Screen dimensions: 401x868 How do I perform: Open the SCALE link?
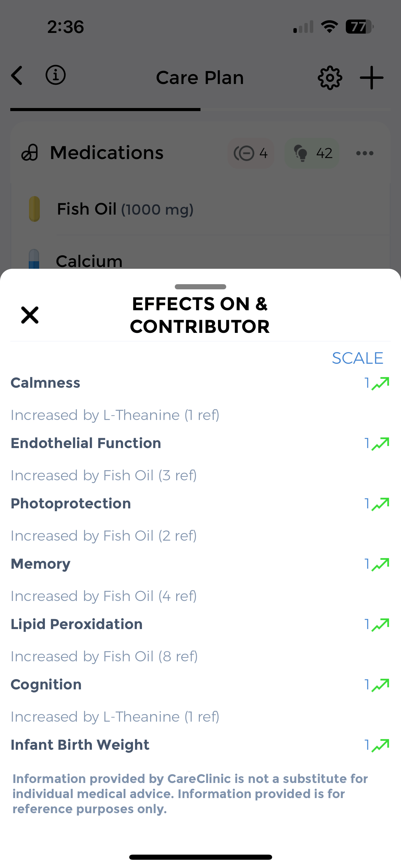(x=357, y=358)
